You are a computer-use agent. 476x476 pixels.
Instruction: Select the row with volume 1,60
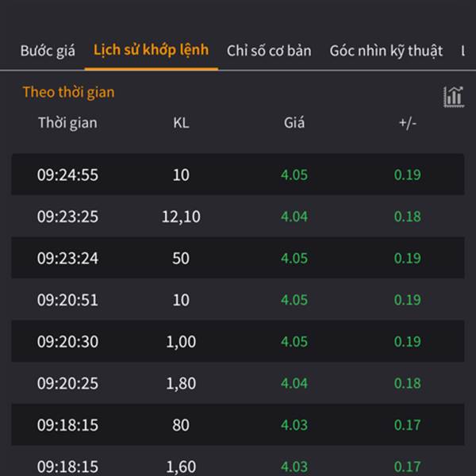[238, 461]
